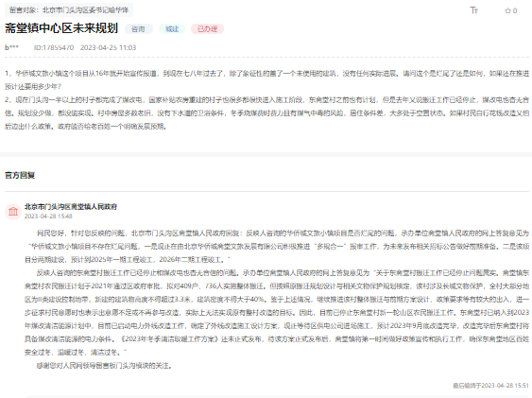Click the 最后编辑于 last edited timestamp
Screen dimensions: 532x398
tap(490, 386)
